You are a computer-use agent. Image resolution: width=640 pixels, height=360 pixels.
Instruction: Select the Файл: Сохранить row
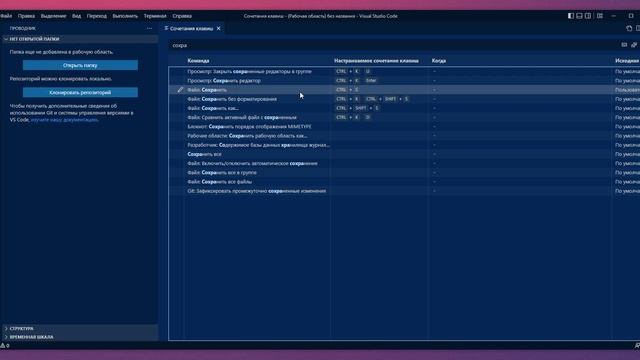(404, 90)
